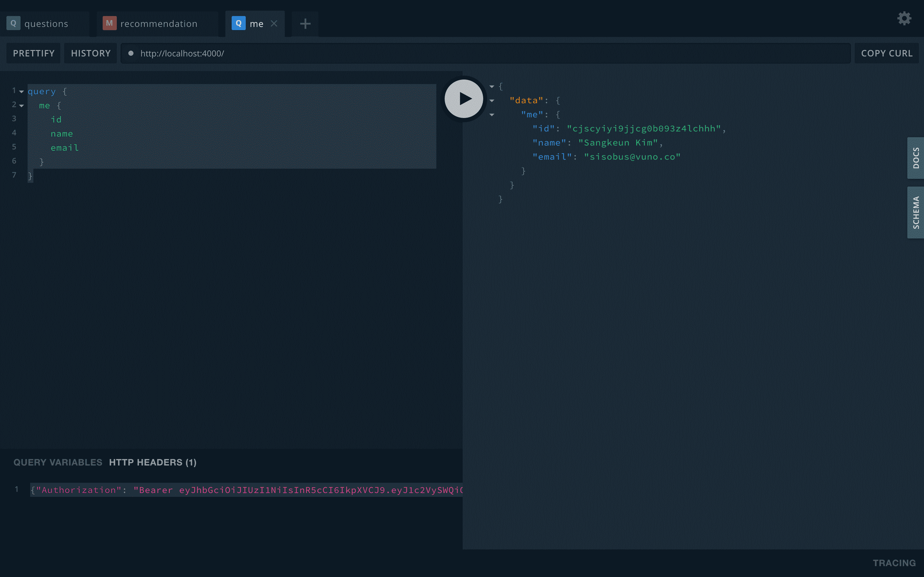924x577 pixels.
Task: Collapse the root response object
Action: pyautogui.click(x=492, y=87)
